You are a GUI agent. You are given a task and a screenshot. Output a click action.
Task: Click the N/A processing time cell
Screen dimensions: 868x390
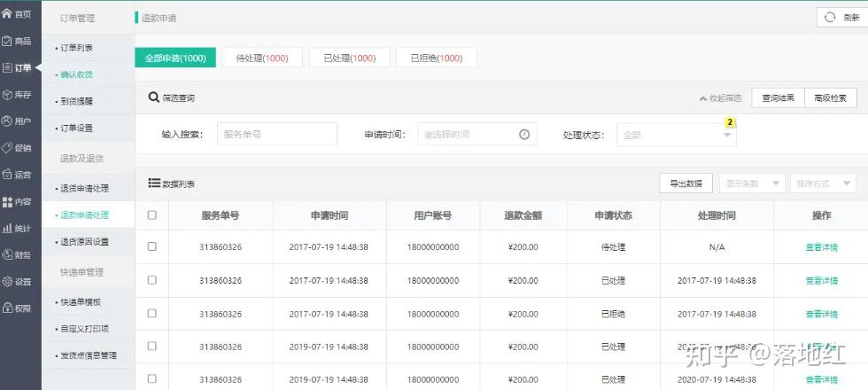tap(717, 247)
